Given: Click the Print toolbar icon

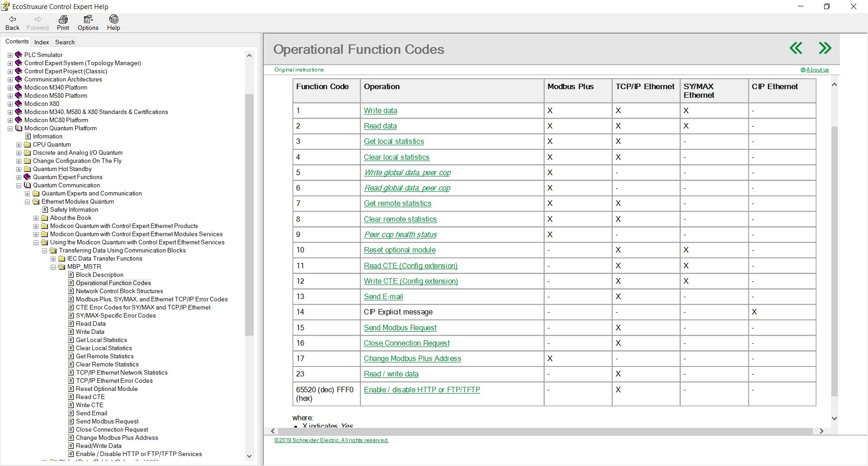Looking at the screenshot, I should click(63, 19).
